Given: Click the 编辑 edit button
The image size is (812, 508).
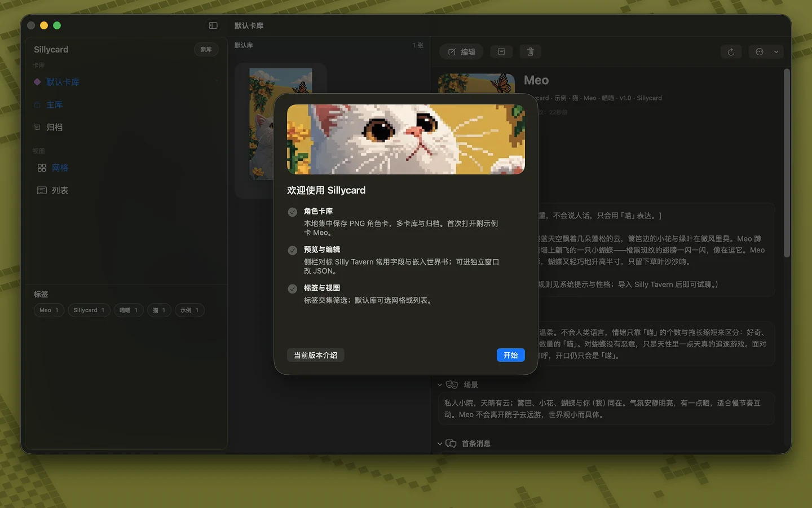Looking at the screenshot, I should point(461,52).
